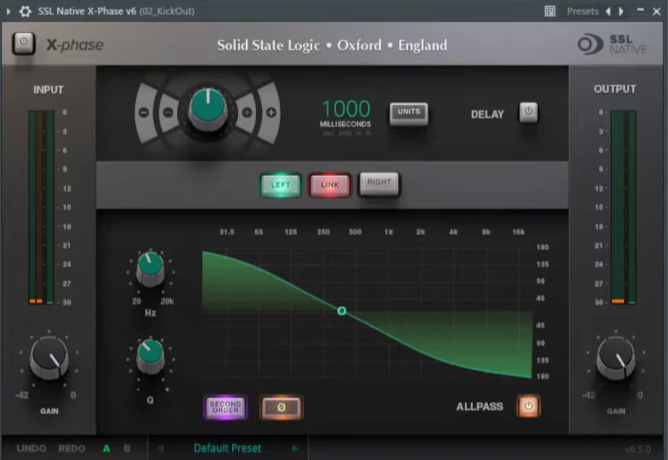Open the Default Preset name menu

tap(227, 448)
